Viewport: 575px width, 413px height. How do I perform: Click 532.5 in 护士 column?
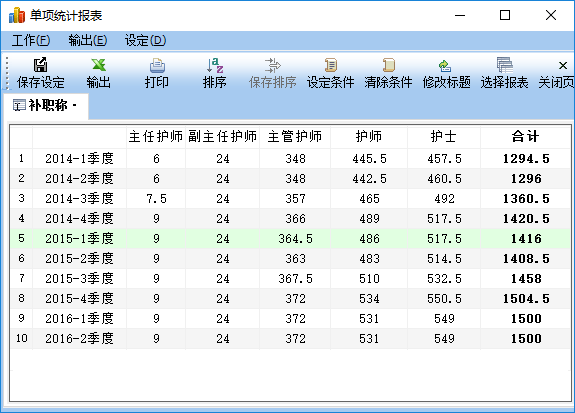tap(444, 279)
